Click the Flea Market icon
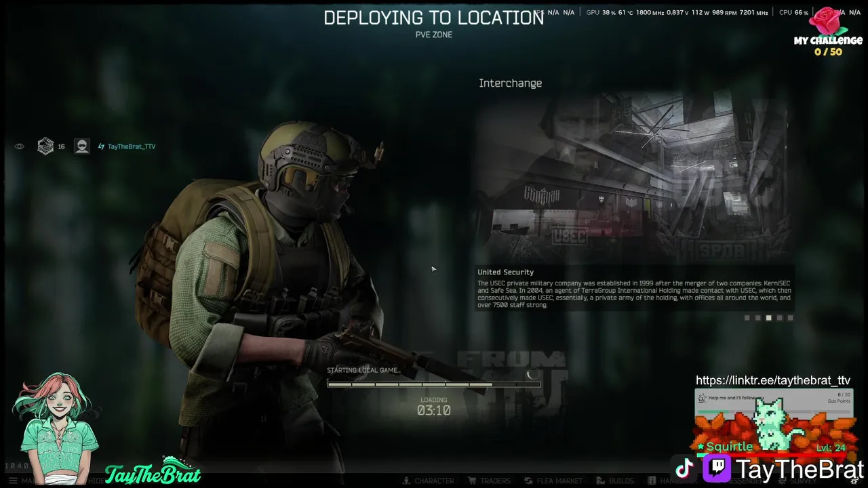The height and width of the screenshot is (488, 868). coord(529,481)
